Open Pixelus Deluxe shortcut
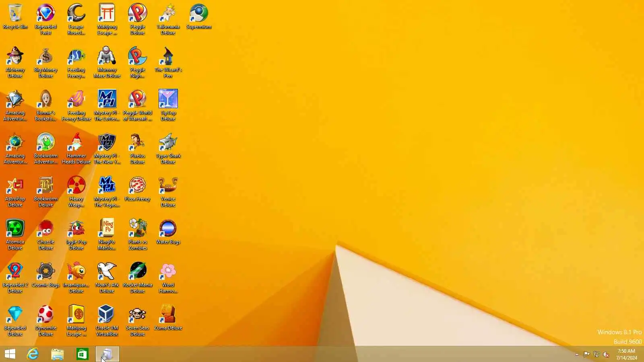644x362 pixels. [x=138, y=148]
